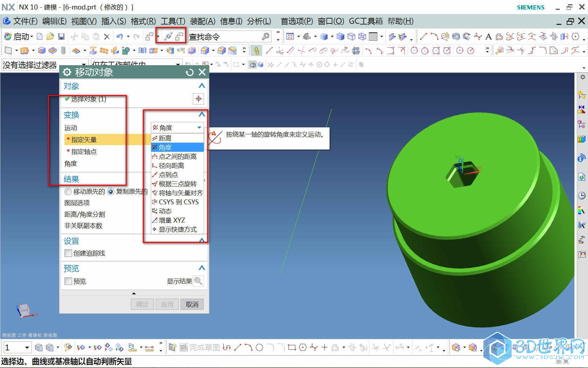Viewport: 588px width, 368px height.
Task: Open the motion type '角度' combo box
Action: [x=177, y=128]
